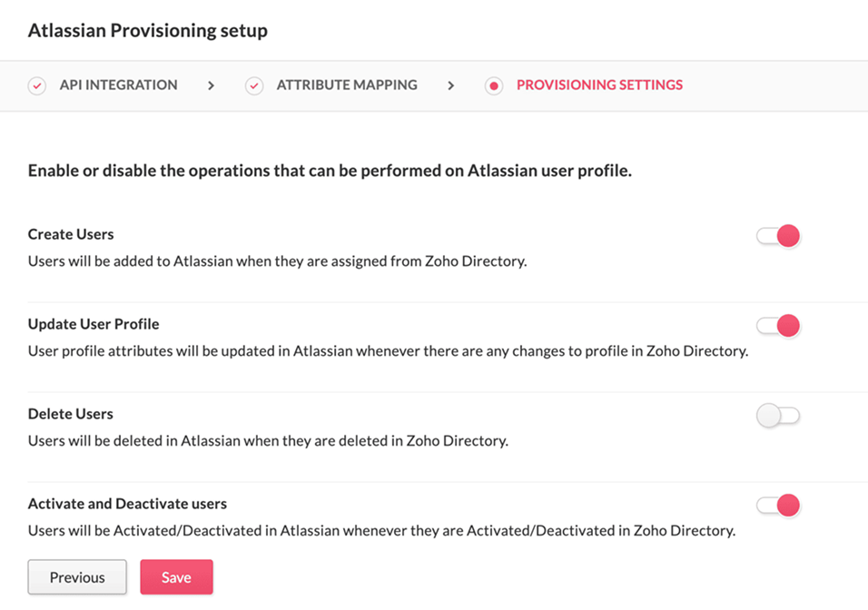Screen dimensions: 868x610
Task: Toggle off Activate and Deactivate users
Action: [778, 505]
